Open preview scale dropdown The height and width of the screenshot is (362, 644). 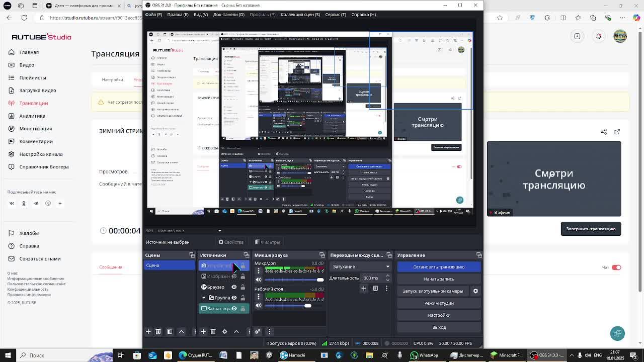[x=219, y=231]
